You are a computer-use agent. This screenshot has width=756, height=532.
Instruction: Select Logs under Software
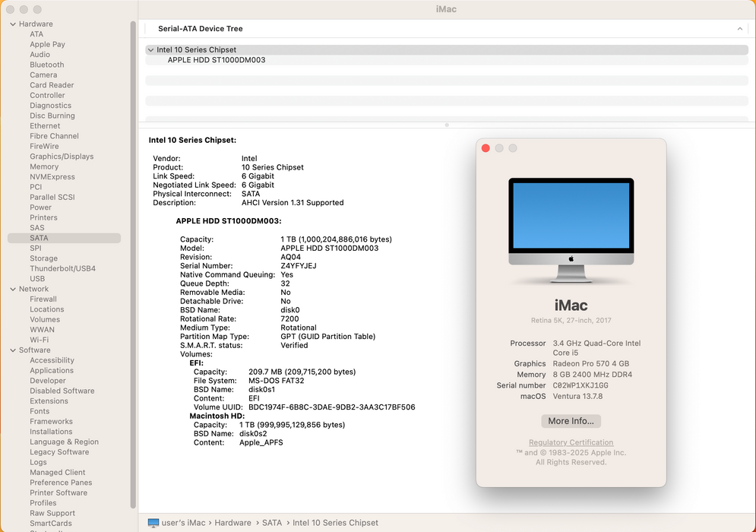pos(38,463)
